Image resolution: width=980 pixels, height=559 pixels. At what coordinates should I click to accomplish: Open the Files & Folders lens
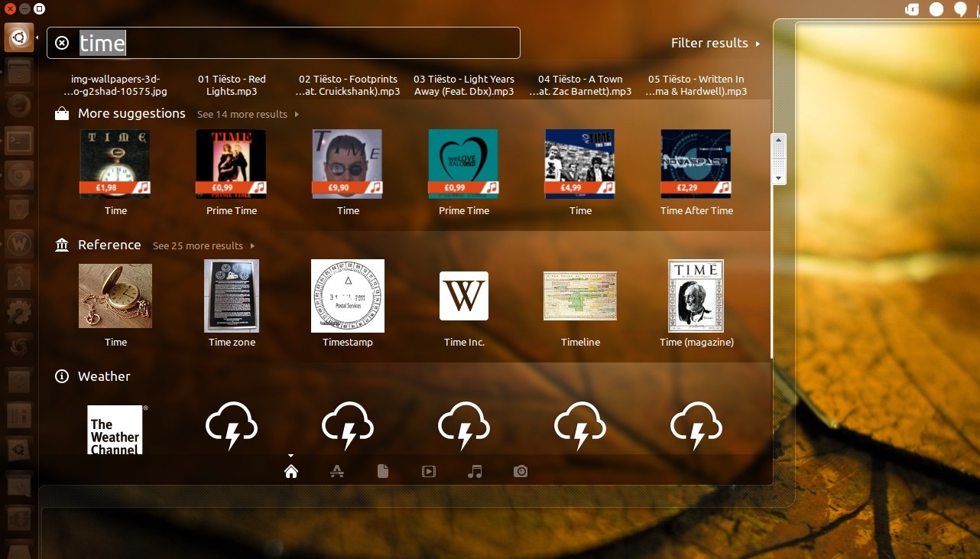click(383, 471)
